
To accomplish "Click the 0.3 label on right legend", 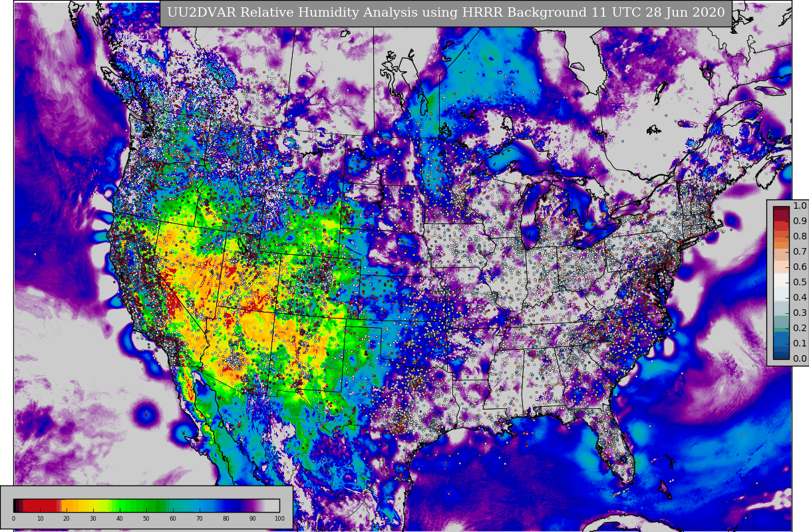I will click(x=800, y=313).
